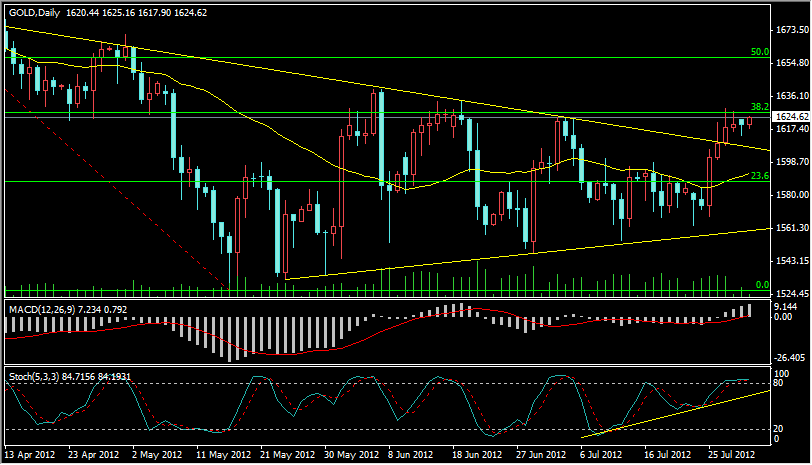Click the 18 Jun 2012 date label
This screenshot has width=812, height=465.
[477, 455]
